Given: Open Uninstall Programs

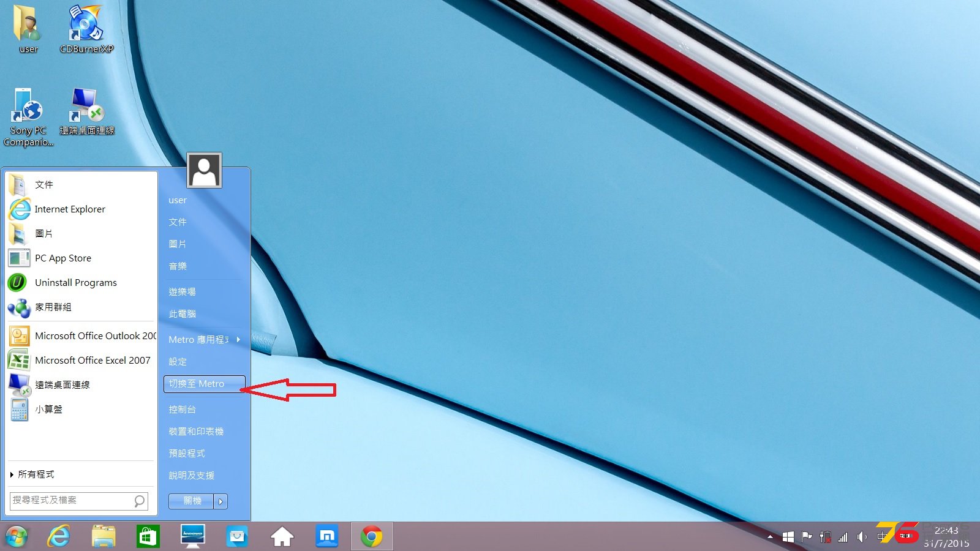Looking at the screenshot, I should tap(81, 282).
